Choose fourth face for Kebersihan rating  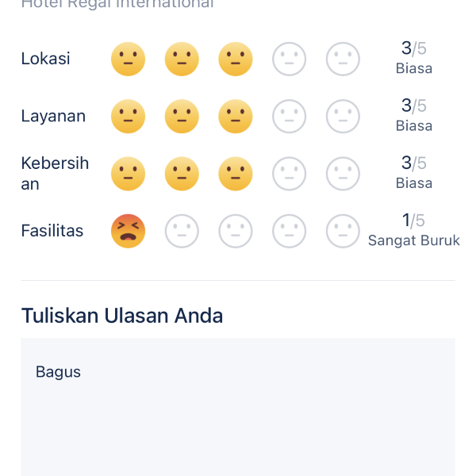pyautogui.click(x=290, y=174)
